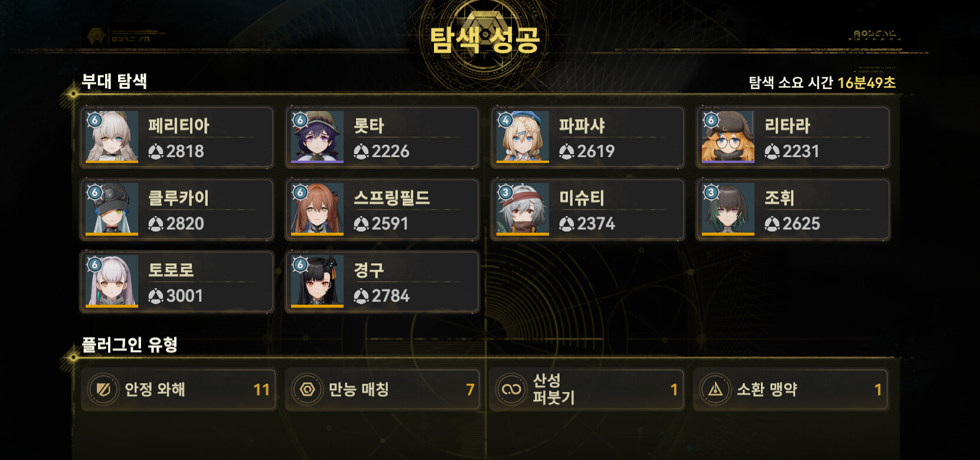
Task: Click the 소환 맹약 triangle icon
Action: tap(716, 390)
